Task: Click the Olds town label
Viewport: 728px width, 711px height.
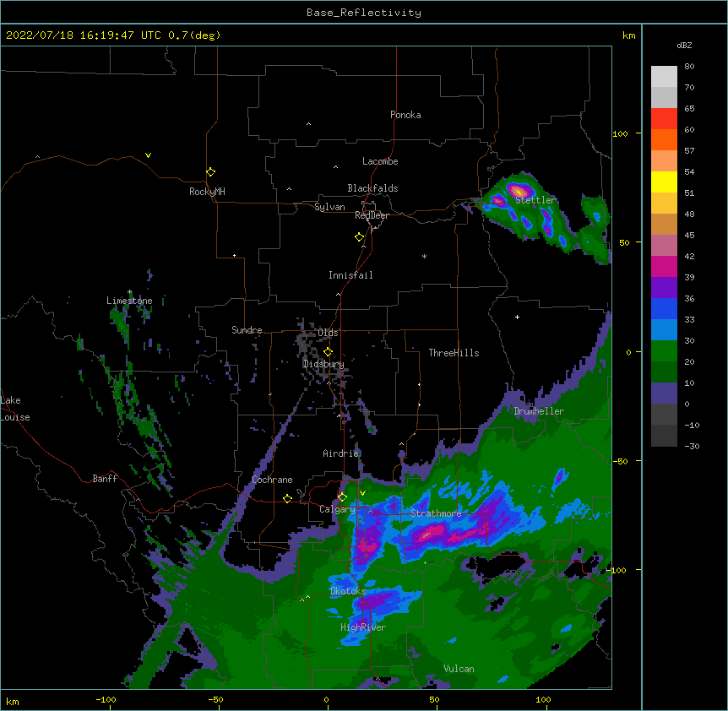Action: tap(328, 333)
